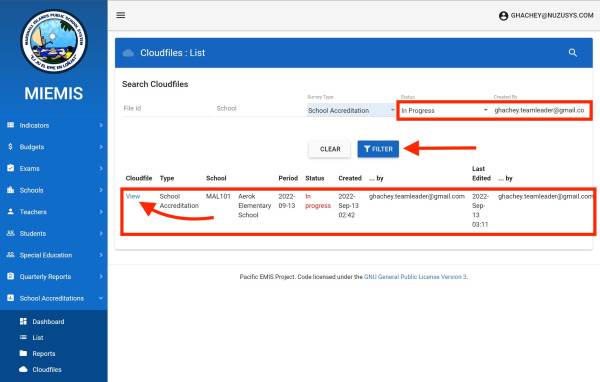The width and height of the screenshot is (600, 382).
Task: Click the Reports folder icon in sidebar
Action: [23, 353]
